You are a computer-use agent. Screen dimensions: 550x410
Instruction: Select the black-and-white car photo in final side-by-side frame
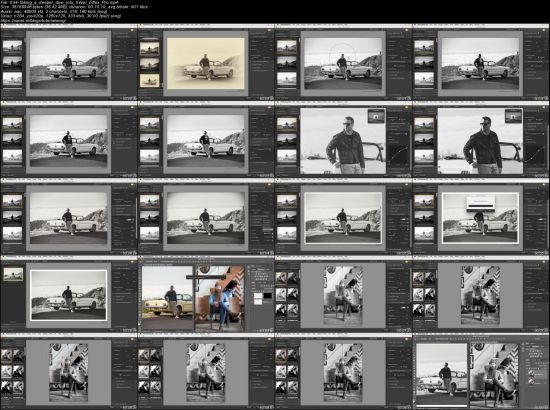tap(441, 374)
